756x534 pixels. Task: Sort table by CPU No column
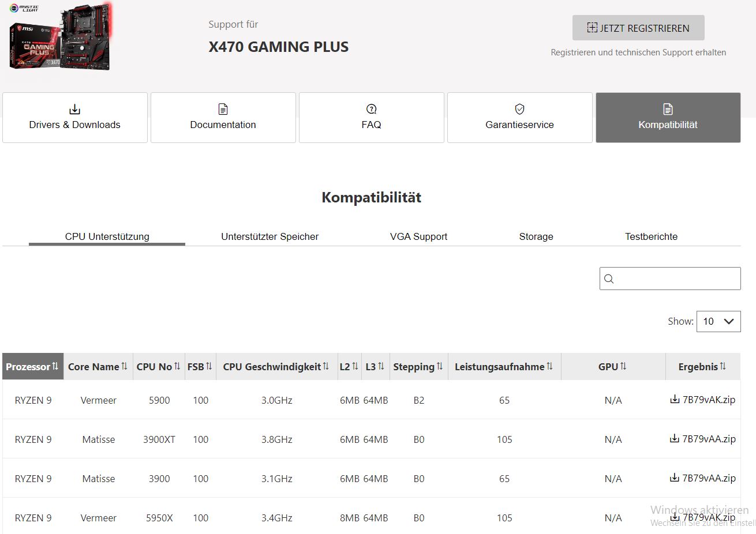pyautogui.click(x=159, y=366)
